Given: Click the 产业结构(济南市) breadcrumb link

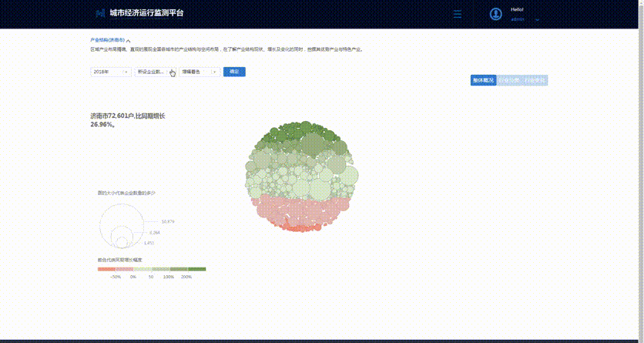Looking at the screenshot, I should (x=107, y=40).
